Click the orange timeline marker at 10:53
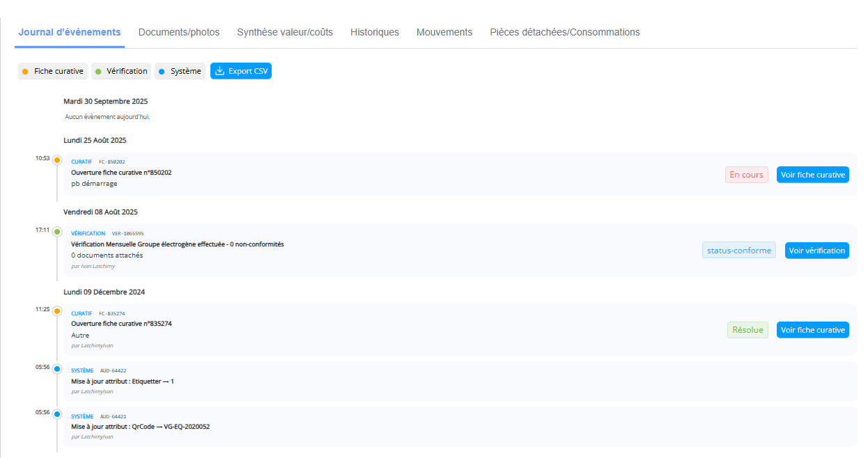This screenshot has height=458, width=868. point(57,160)
